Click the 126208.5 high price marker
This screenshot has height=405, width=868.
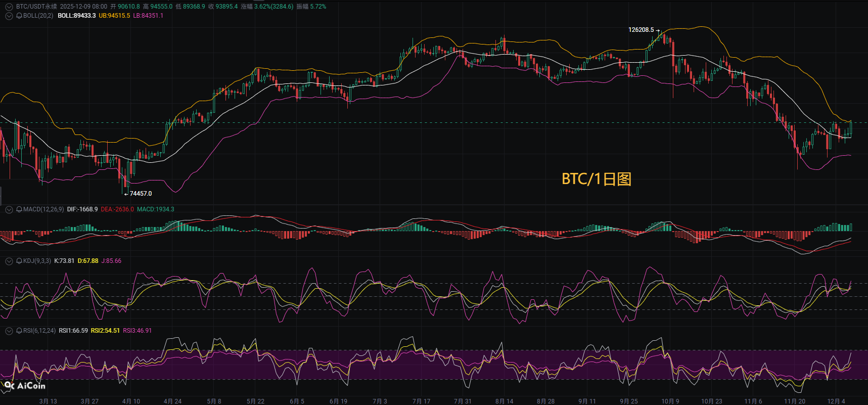click(x=641, y=30)
